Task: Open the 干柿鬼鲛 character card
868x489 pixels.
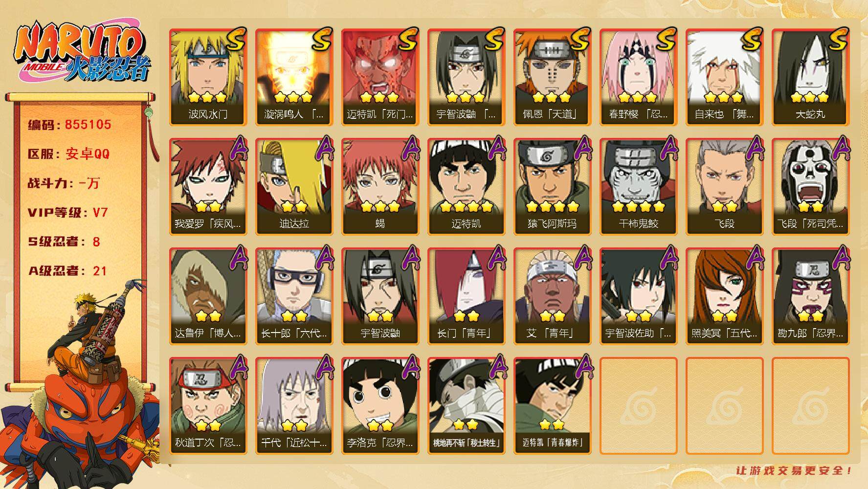Action: tap(638, 187)
